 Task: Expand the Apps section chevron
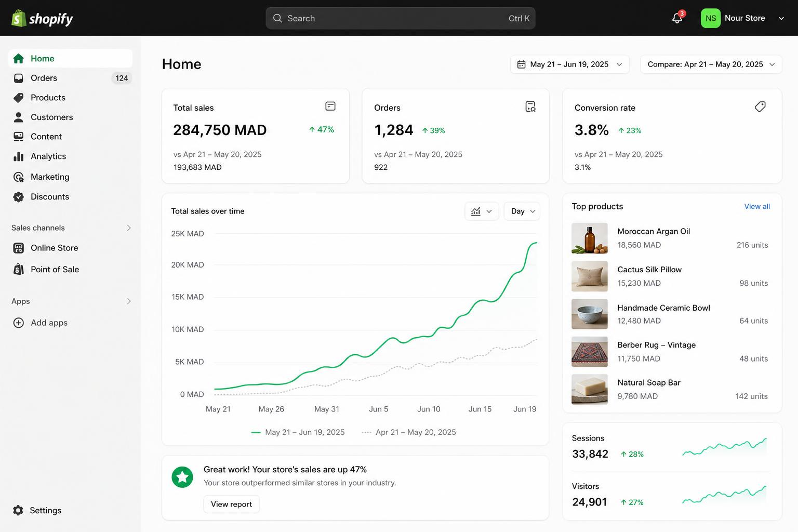pos(129,301)
